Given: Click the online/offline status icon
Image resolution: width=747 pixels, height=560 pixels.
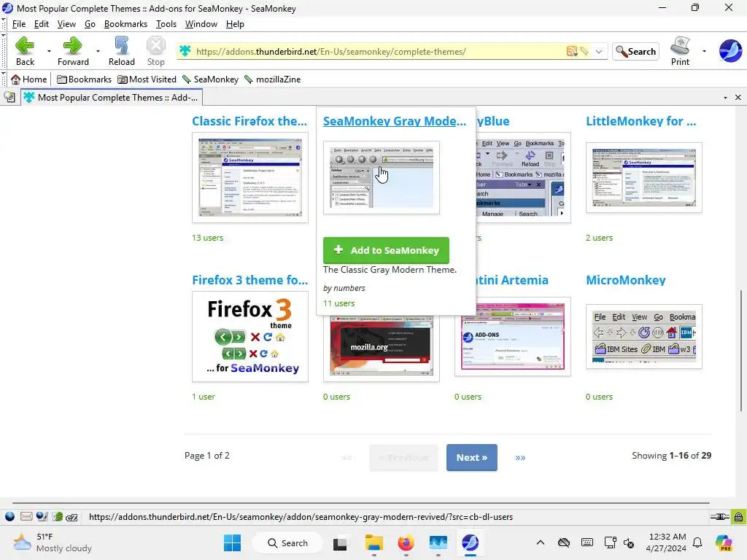Looking at the screenshot, I should pos(720,517).
